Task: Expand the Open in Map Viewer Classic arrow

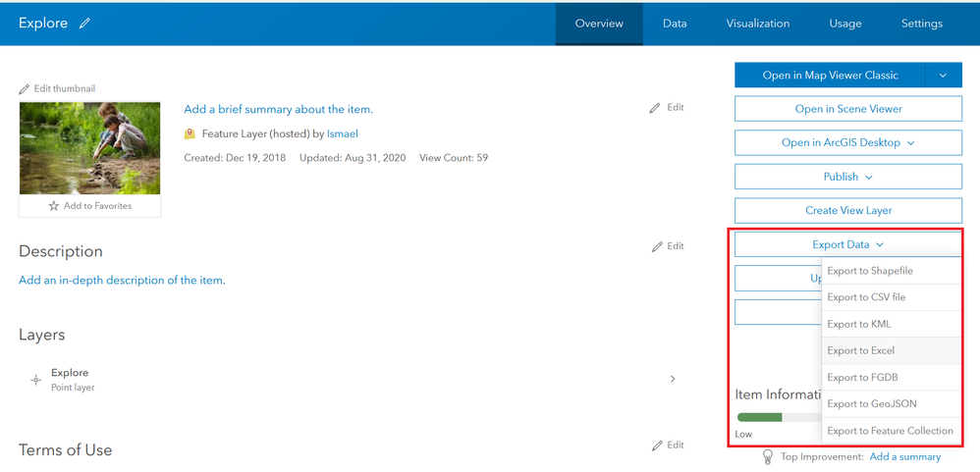Action: [x=943, y=76]
